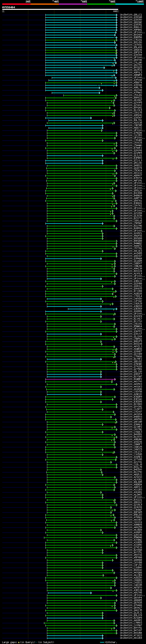Open hit UniRef100_Q39350
Screen dimensions: 146x644
pos(131,20)
